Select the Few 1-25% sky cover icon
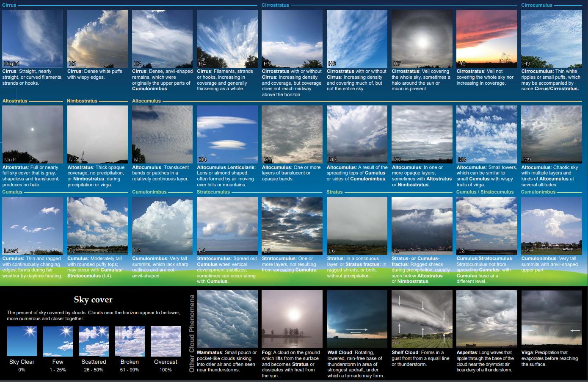 (58, 341)
